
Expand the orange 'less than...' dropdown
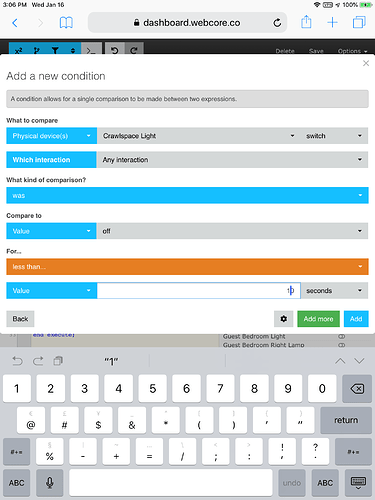(187, 267)
